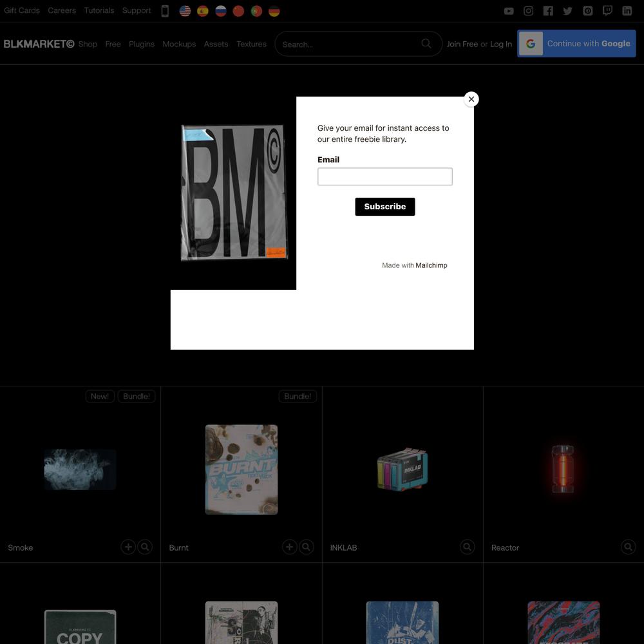Click the plus icon on Smoke

click(128, 547)
